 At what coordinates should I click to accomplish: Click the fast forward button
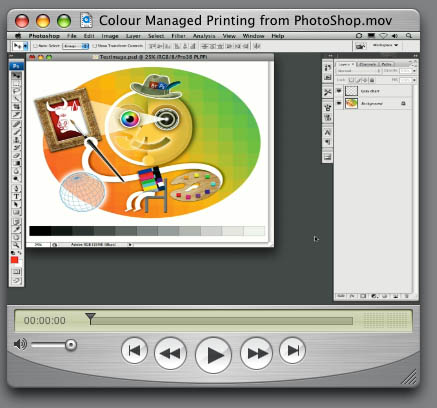coord(256,353)
